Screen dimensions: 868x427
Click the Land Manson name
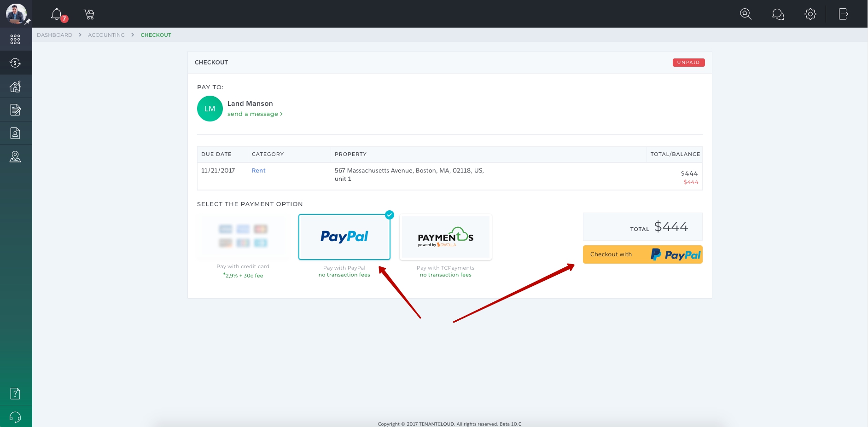coord(250,104)
